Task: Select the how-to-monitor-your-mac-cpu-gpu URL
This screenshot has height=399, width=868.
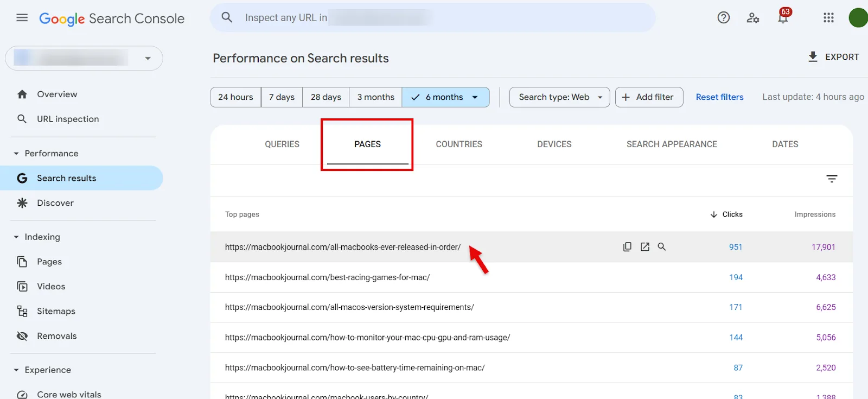Action: point(367,338)
